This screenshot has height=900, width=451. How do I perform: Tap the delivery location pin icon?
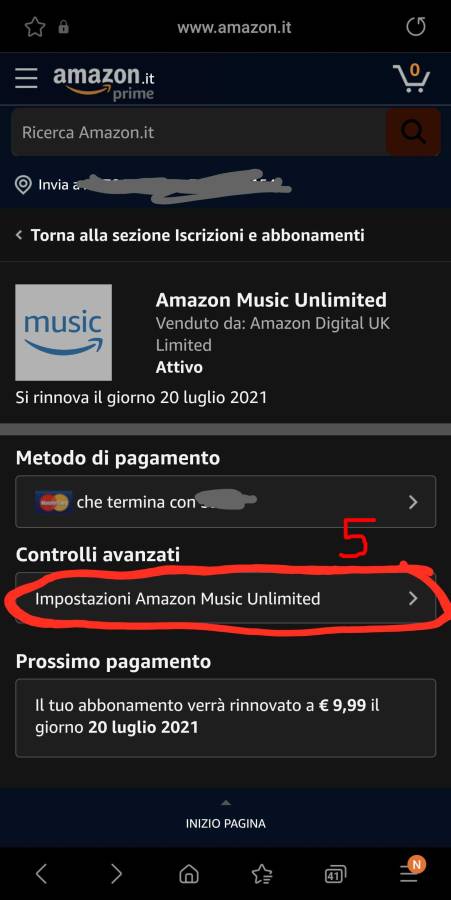pos(23,185)
